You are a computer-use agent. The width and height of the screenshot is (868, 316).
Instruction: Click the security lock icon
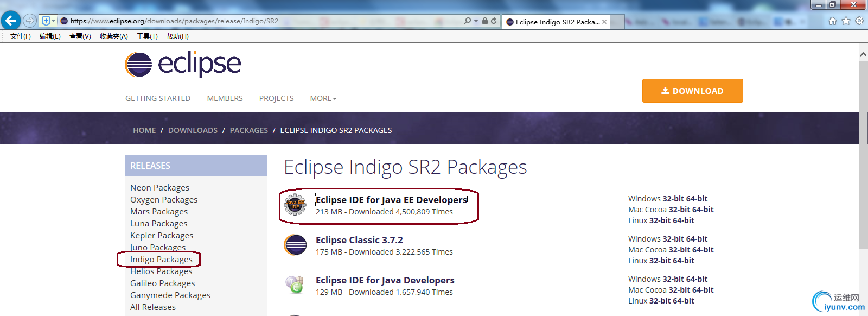(485, 21)
